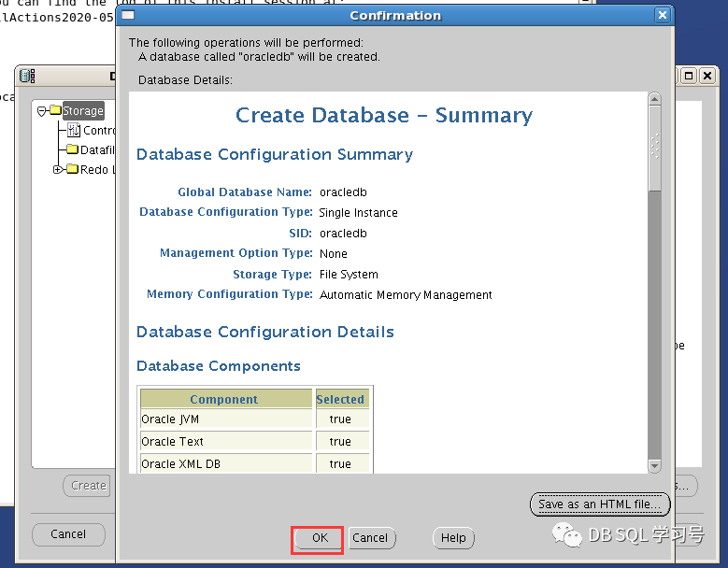Select the Storage folder in tree
728x568 pixels.
point(82,111)
